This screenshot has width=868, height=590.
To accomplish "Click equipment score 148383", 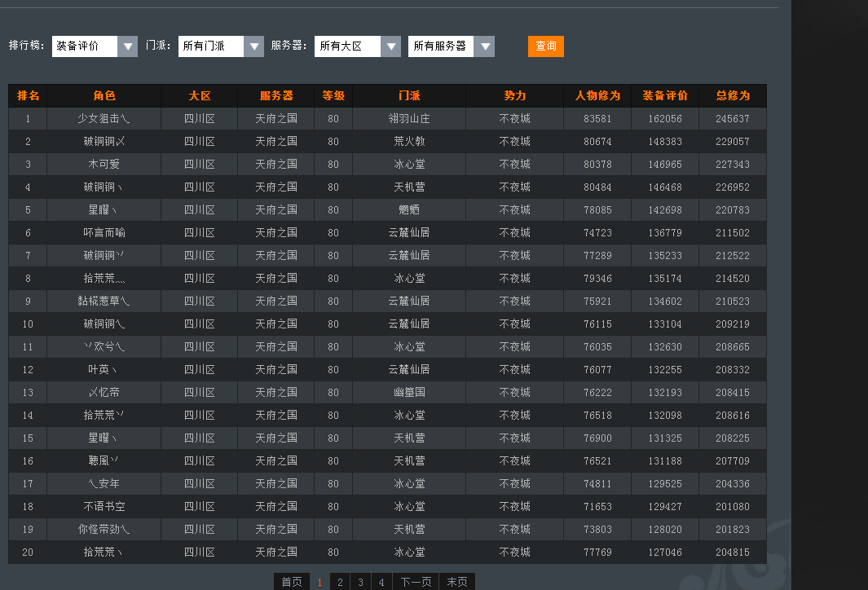I will [x=665, y=141].
